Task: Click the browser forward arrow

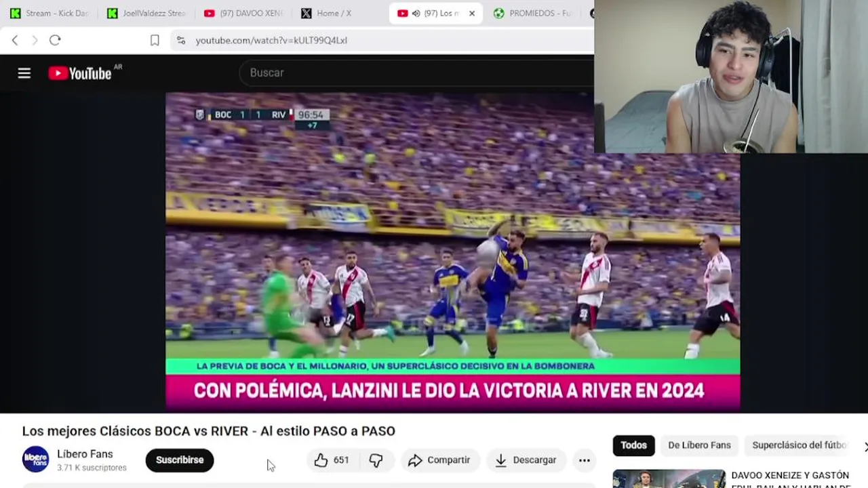Action: click(35, 40)
